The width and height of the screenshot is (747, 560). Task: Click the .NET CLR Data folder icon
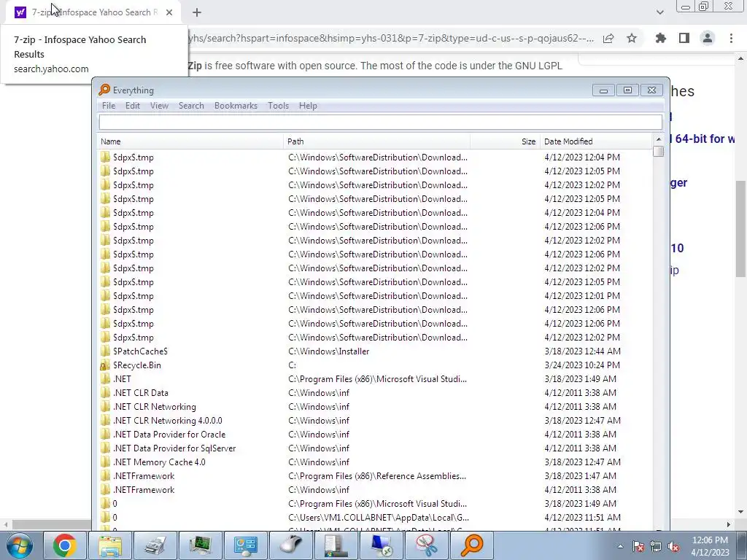[105, 393]
